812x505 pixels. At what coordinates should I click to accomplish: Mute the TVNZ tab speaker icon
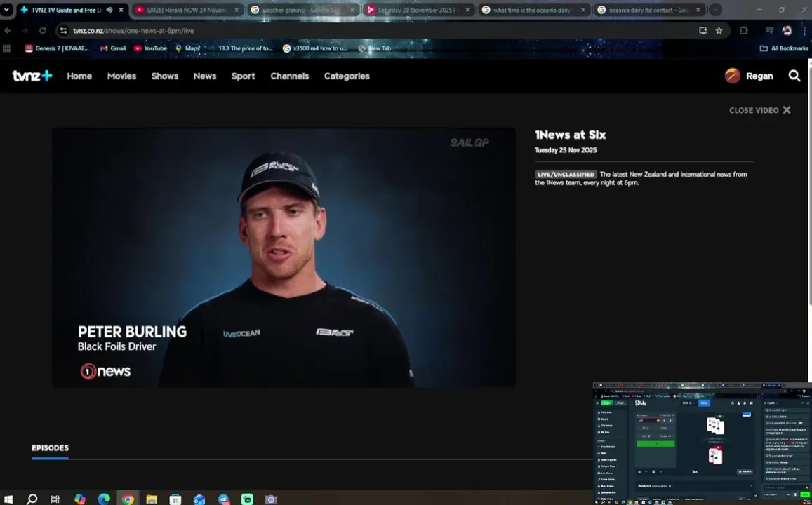pos(109,10)
